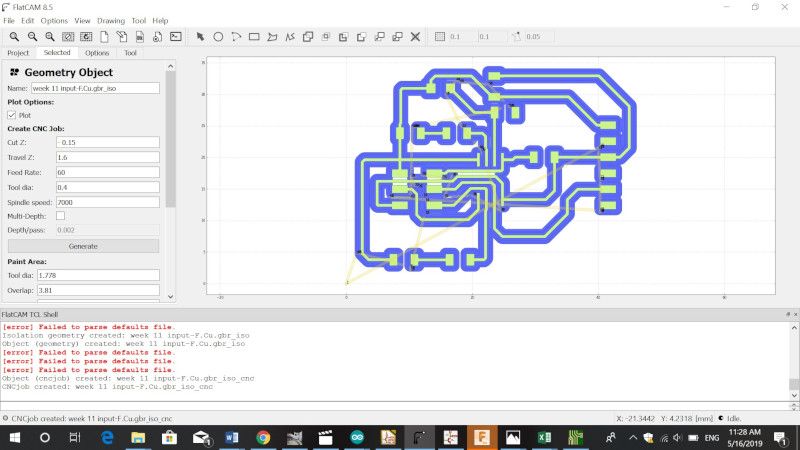The image size is (800, 450).
Task: Open Google Chrome from the taskbar
Action: (263, 437)
